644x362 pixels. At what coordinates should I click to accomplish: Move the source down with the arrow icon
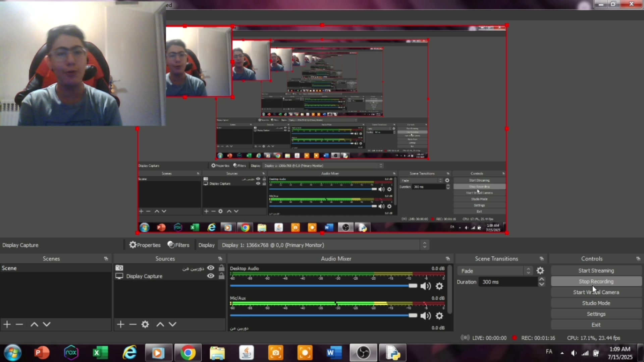[x=172, y=324]
